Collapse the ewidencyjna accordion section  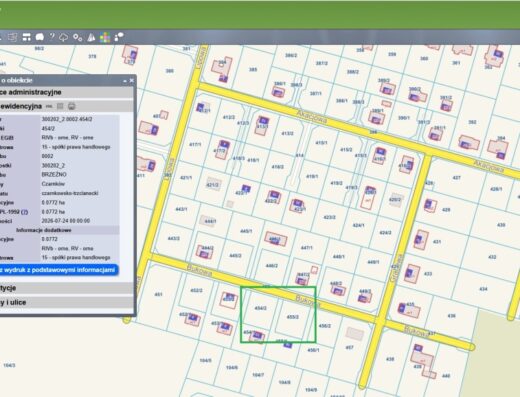tap(67, 106)
